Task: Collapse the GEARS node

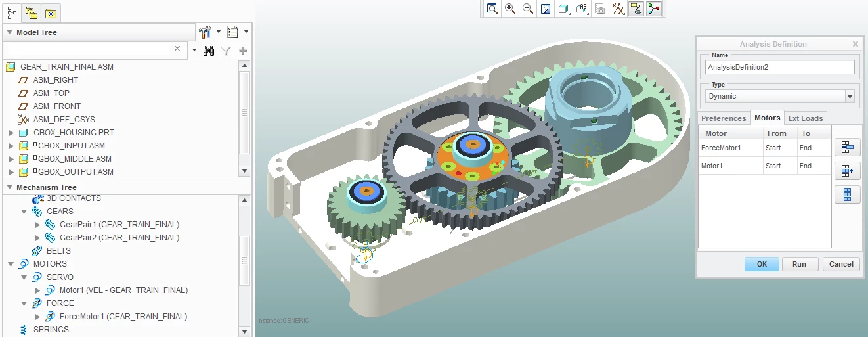Action: tap(24, 212)
